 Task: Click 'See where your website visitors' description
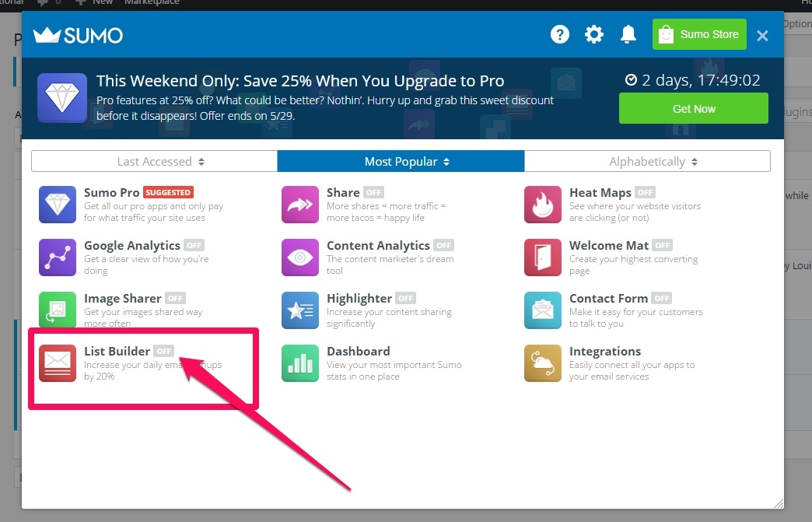635,212
